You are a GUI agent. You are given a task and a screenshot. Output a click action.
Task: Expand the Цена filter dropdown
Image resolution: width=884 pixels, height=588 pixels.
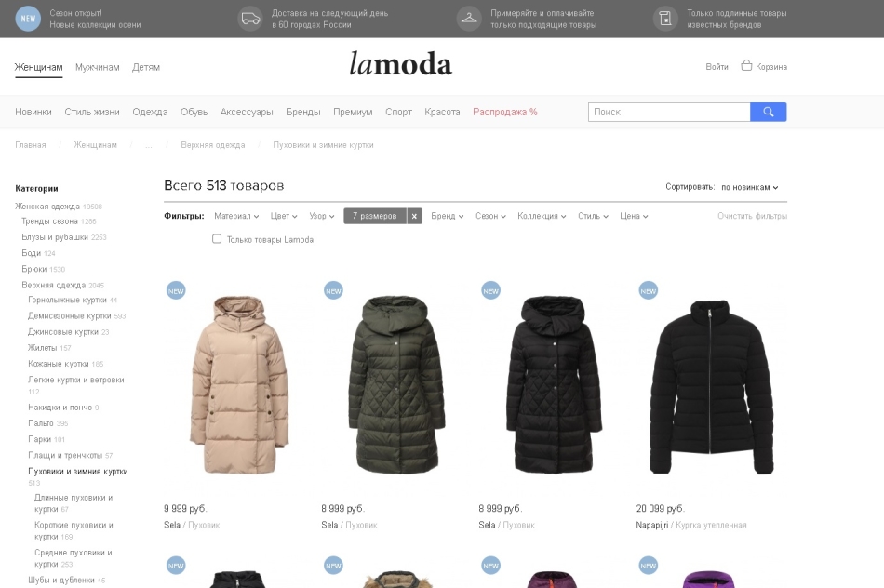click(634, 216)
